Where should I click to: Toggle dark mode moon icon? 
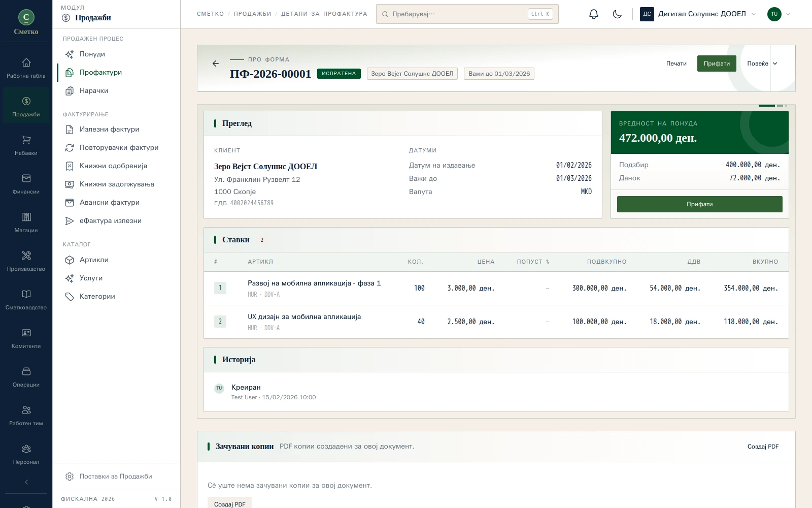[x=617, y=14]
